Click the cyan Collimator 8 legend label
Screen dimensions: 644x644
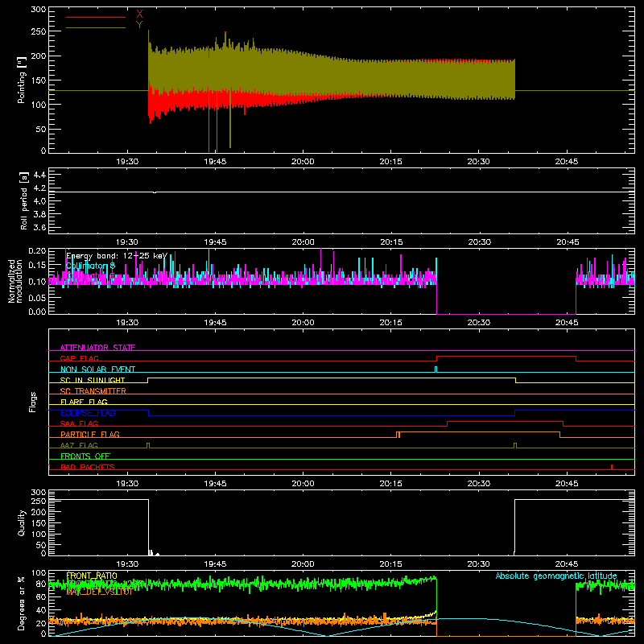(x=90, y=266)
